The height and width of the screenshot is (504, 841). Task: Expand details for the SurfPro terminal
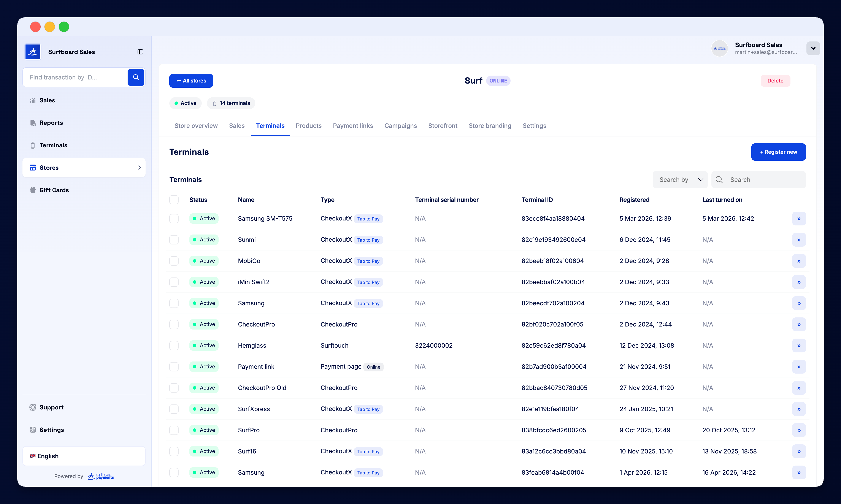799,430
